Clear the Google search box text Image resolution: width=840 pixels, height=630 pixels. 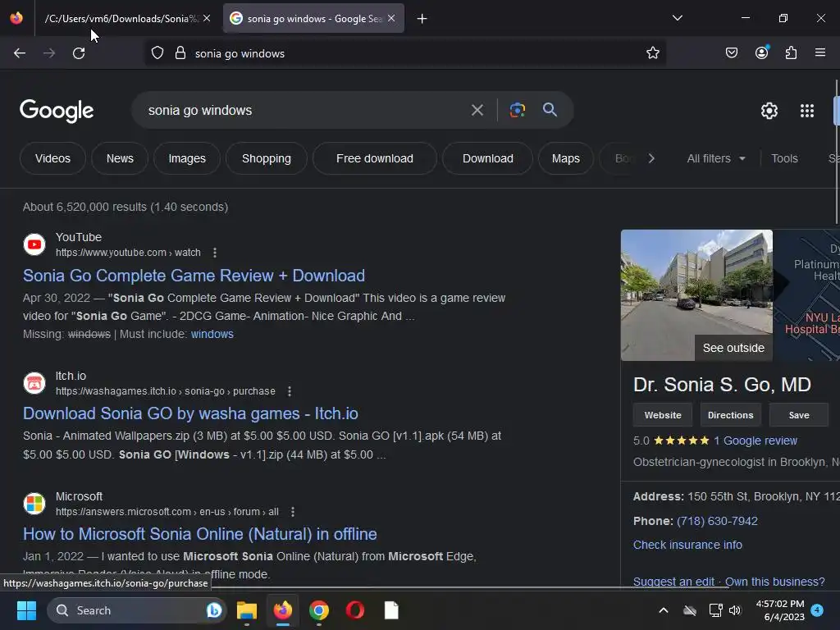(477, 111)
